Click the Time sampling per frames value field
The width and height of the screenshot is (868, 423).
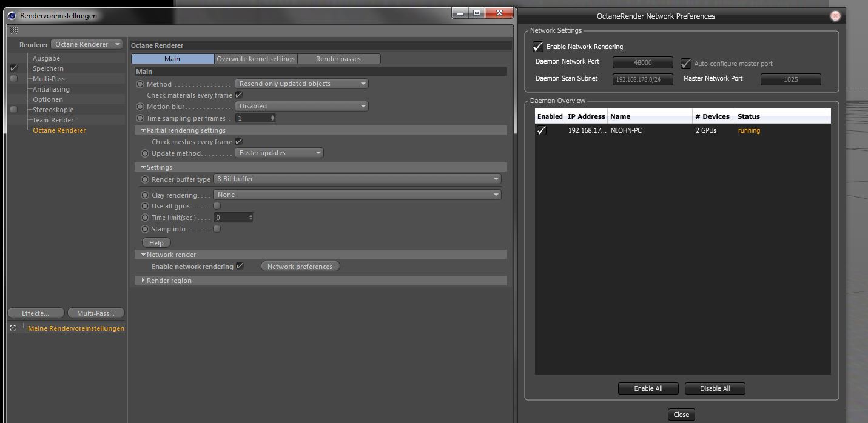pyautogui.click(x=252, y=118)
